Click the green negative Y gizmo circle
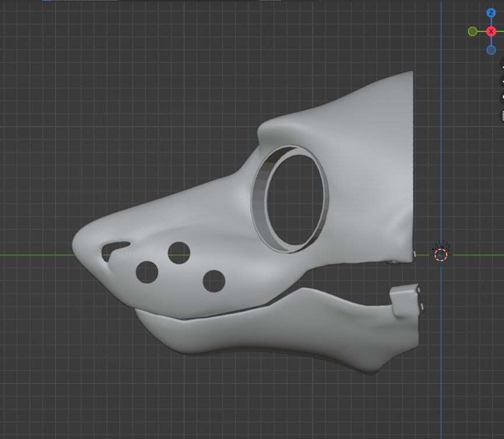This screenshot has height=439, width=504. tap(473, 31)
